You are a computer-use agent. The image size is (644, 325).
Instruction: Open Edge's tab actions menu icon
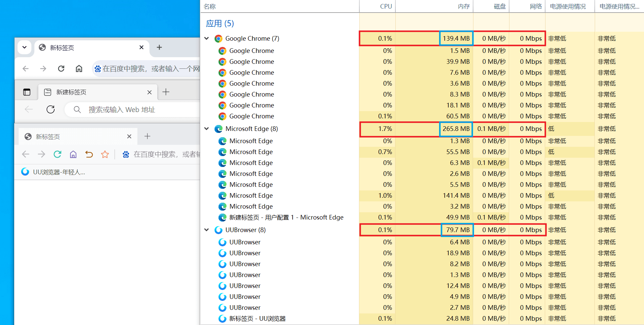(x=27, y=92)
